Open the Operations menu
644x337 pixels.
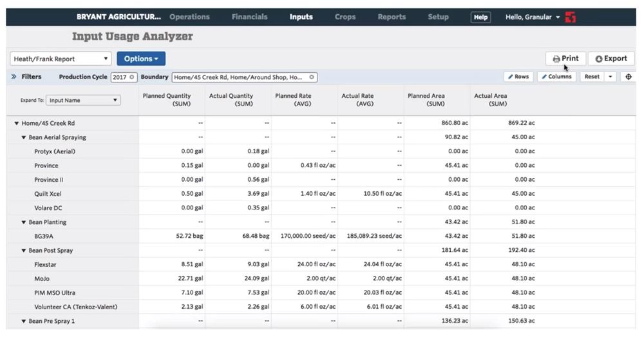189,17
